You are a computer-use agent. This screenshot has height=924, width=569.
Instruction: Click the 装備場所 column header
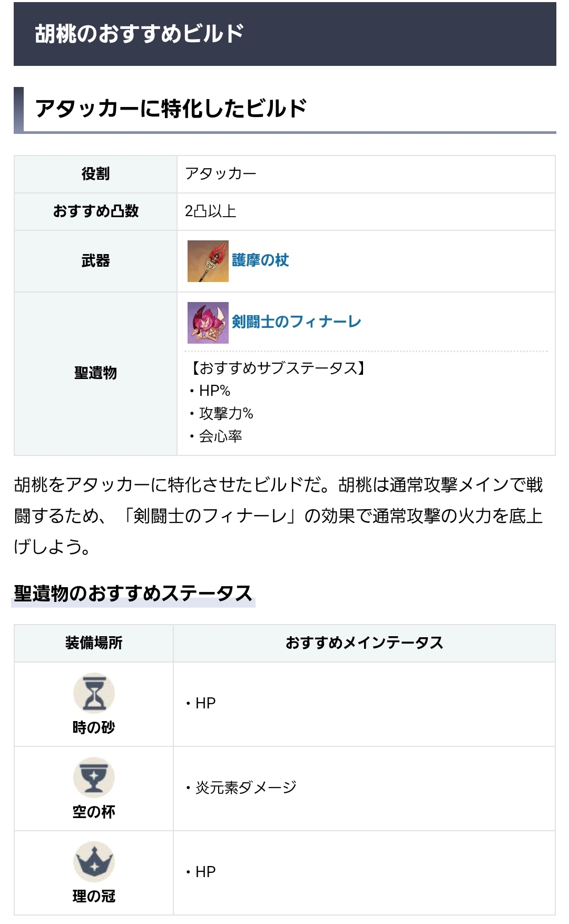[x=94, y=643]
